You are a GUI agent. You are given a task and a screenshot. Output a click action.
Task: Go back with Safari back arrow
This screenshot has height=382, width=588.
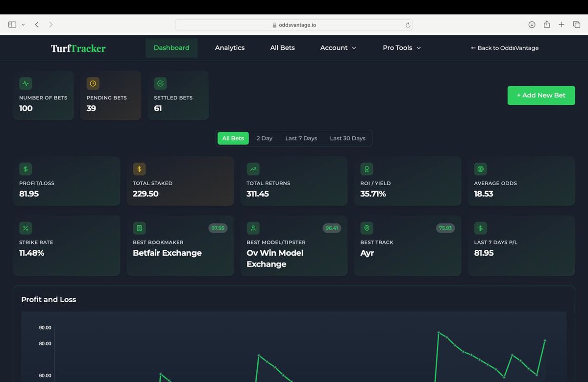pyautogui.click(x=37, y=24)
